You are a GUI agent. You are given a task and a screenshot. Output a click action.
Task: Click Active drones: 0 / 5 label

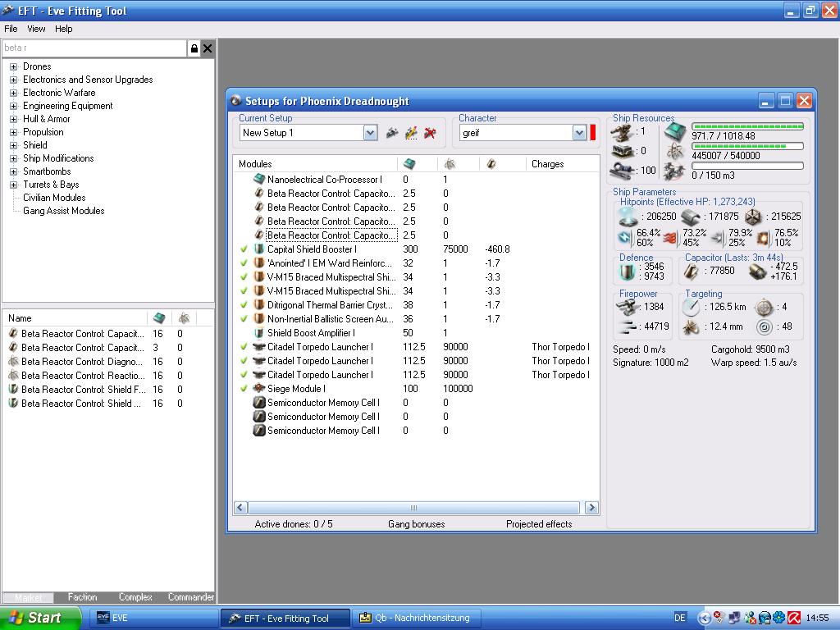tap(294, 524)
